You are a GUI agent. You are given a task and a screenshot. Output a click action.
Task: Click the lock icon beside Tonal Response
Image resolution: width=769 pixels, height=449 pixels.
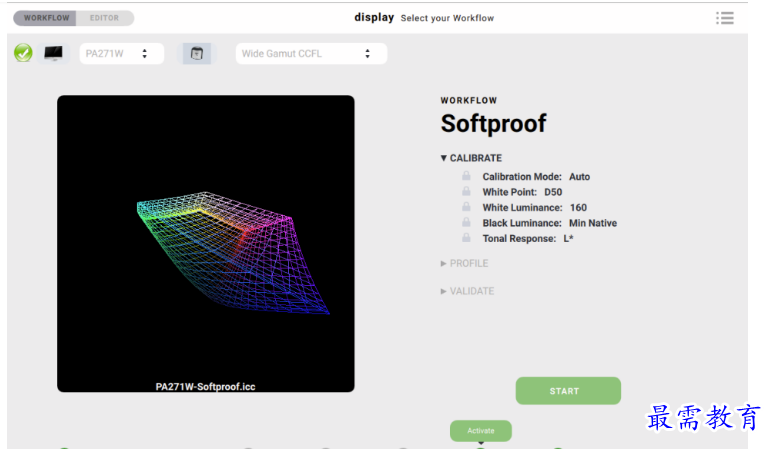[x=466, y=237]
